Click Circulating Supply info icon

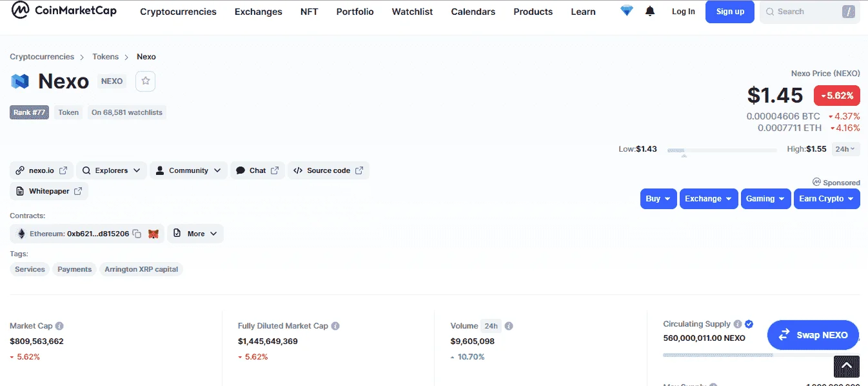738,324
